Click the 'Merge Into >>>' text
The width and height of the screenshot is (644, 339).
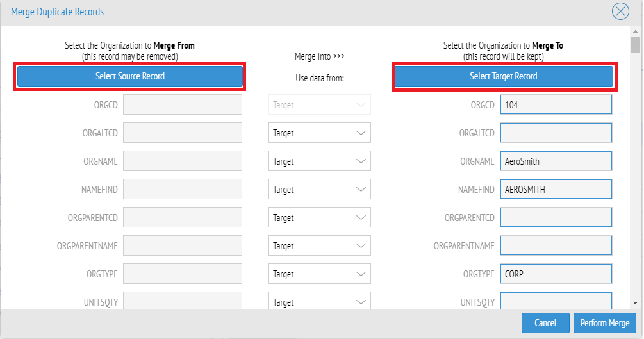(320, 56)
